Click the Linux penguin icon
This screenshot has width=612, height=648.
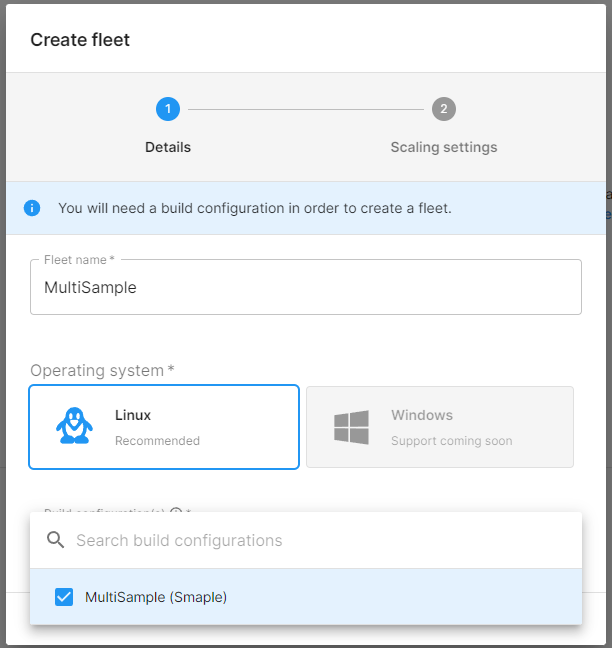pyautogui.click(x=74, y=426)
